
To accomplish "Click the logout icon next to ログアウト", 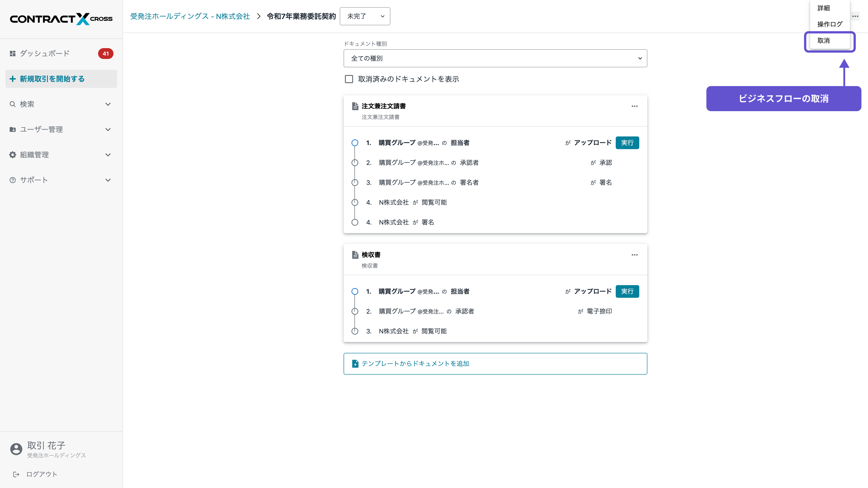I will (17, 474).
